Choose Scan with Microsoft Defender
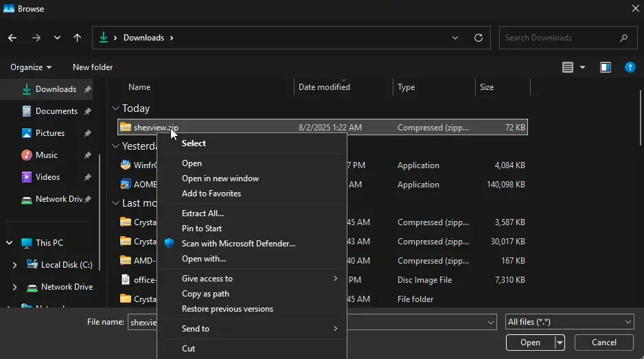 (238, 244)
